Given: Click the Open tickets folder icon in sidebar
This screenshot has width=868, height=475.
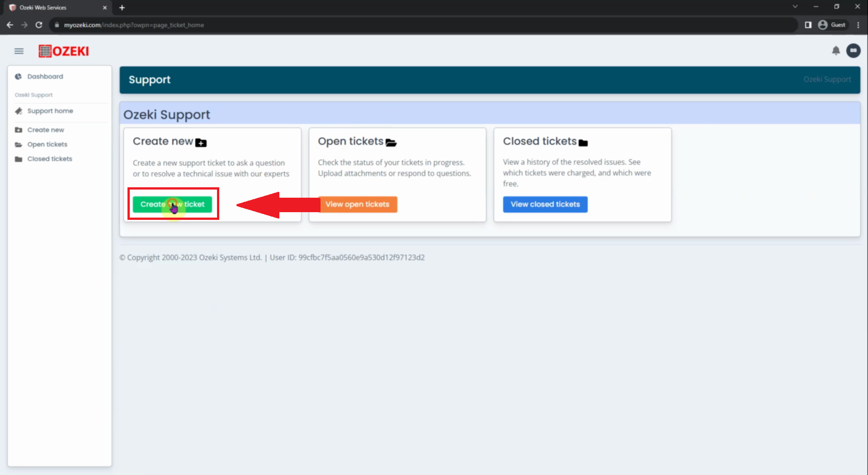Looking at the screenshot, I should tap(19, 144).
